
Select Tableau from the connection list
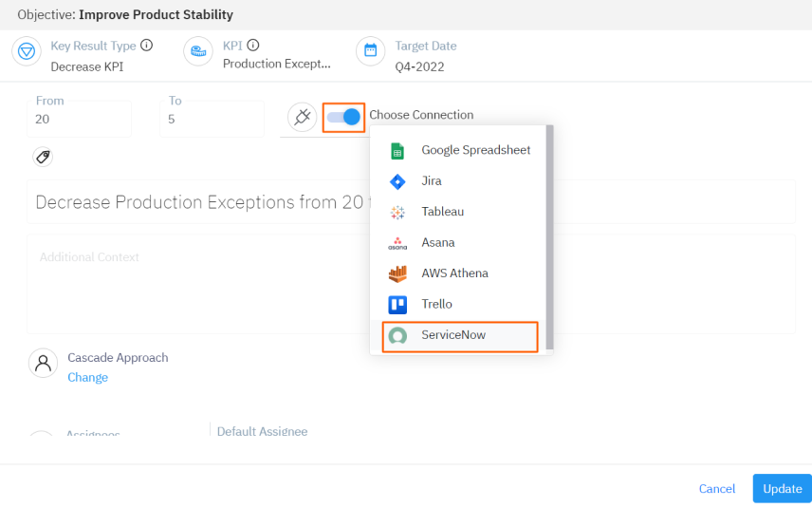(x=460, y=212)
